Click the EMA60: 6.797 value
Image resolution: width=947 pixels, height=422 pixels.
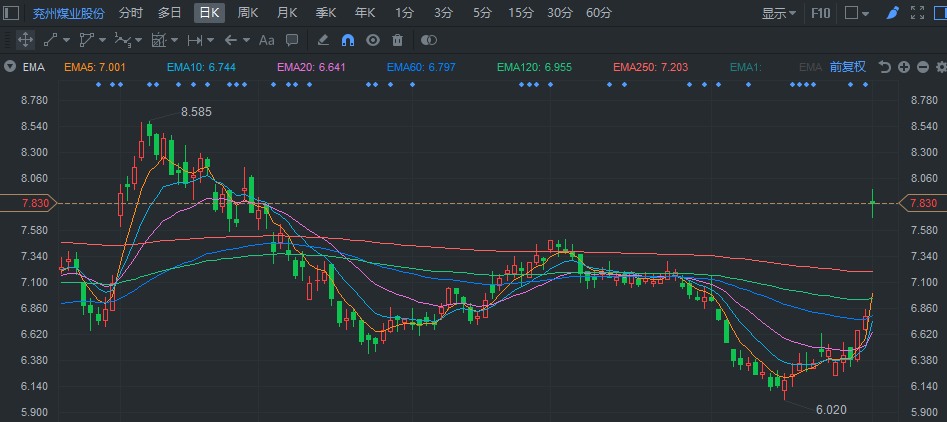point(421,67)
